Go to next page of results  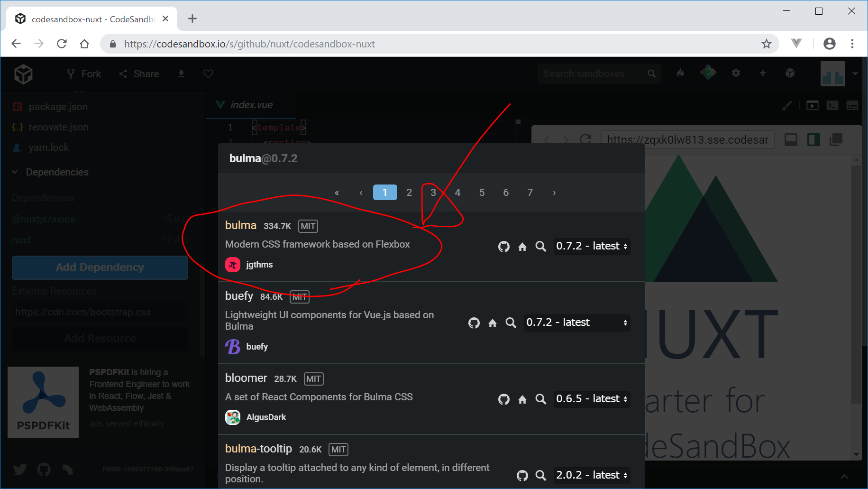point(554,193)
